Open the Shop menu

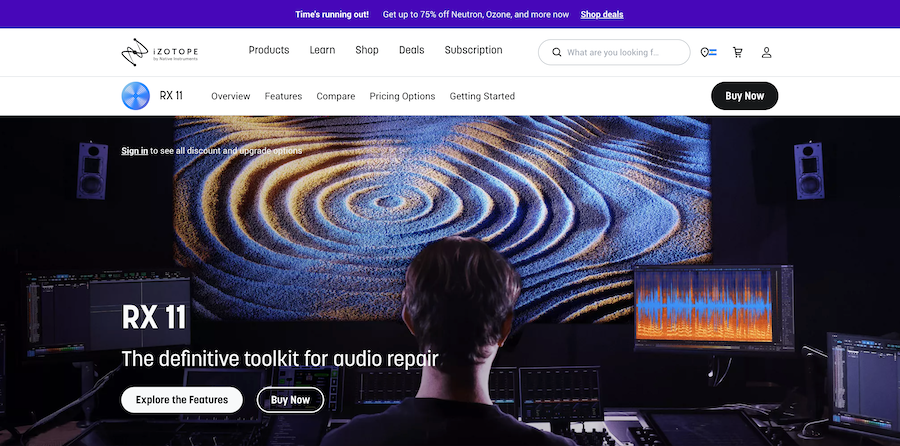367,50
